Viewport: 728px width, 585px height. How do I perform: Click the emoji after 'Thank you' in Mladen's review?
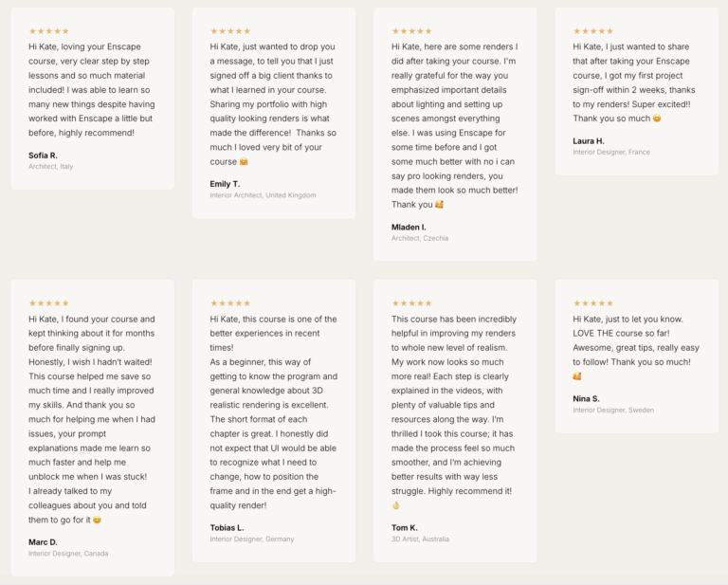click(x=439, y=204)
